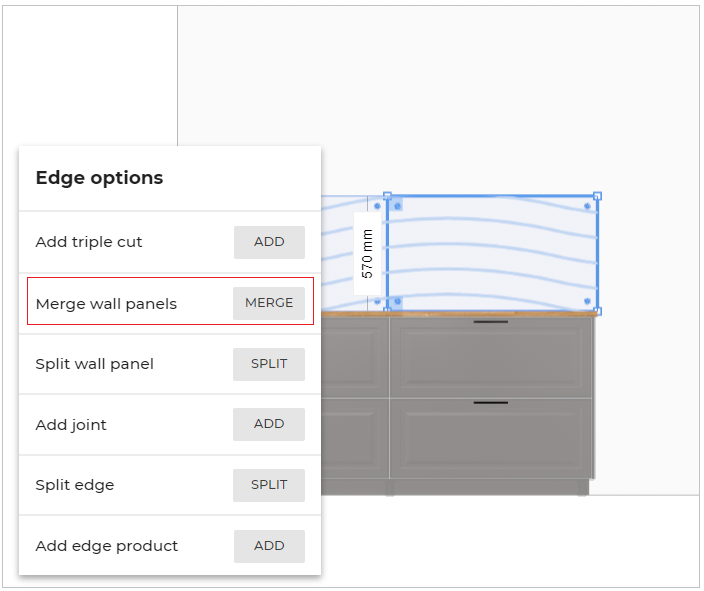This screenshot has height=591, width=704.
Task: Click the 570 mm dimension label
Action: point(367,254)
